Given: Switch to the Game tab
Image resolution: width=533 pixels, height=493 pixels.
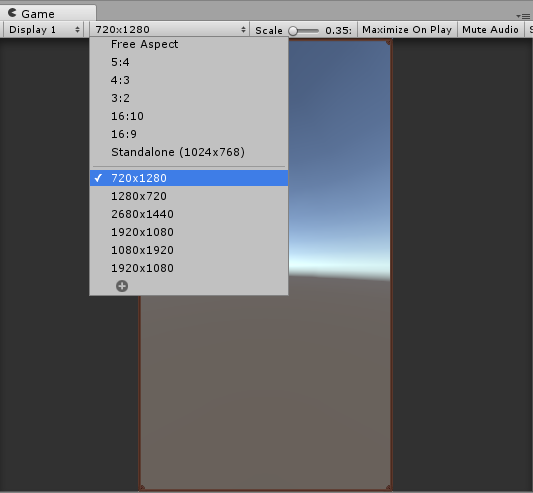Looking at the screenshot, I should [x=48, y=14].
